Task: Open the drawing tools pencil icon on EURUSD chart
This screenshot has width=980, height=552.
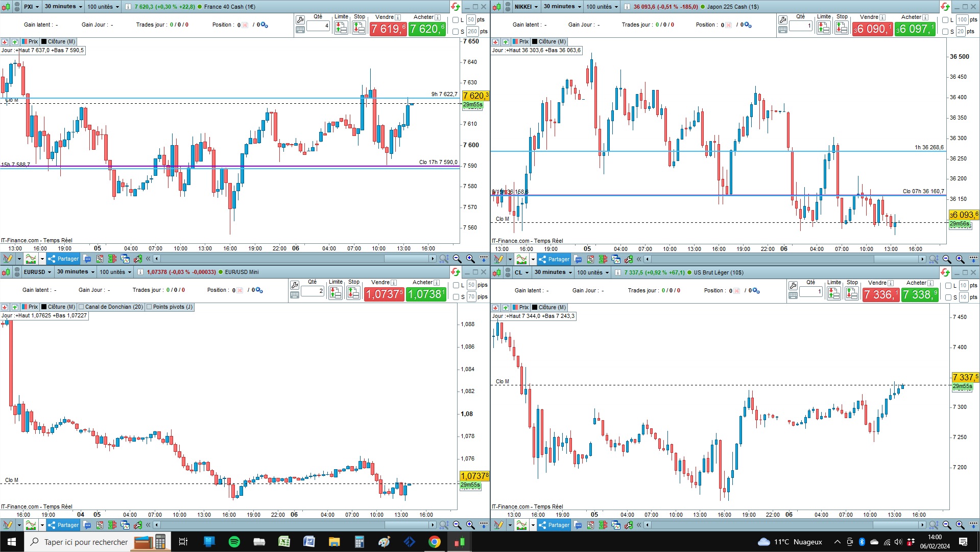Action: tap(8, 525)
